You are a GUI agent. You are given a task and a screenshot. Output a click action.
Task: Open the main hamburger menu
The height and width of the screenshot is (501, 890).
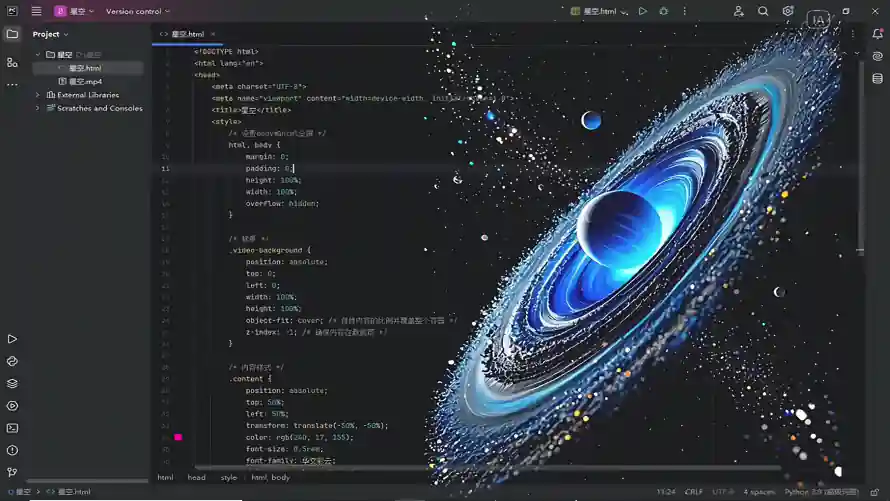point(36,11)
